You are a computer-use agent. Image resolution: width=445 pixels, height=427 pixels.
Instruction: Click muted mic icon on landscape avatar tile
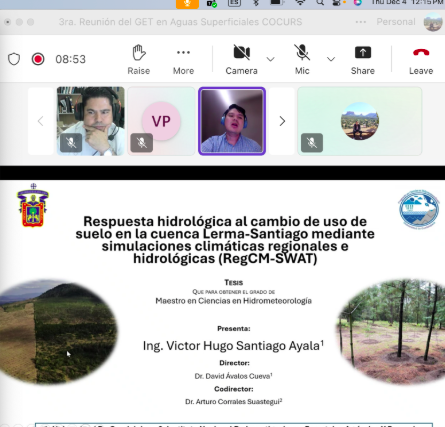click(x=312, y=143)
